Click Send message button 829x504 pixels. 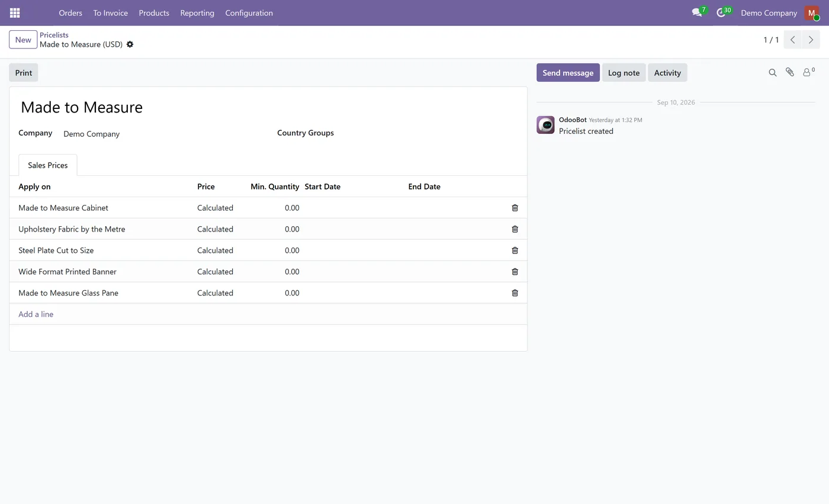568,72
